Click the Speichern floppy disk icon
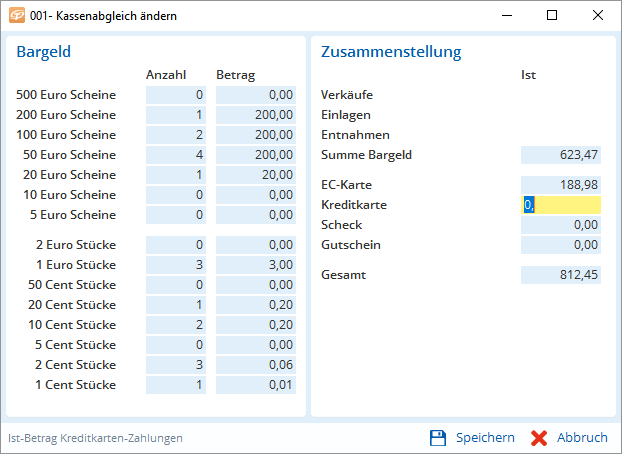Image resolution: width=622 pixels, height=454 pixels. (x=437, y=437)
